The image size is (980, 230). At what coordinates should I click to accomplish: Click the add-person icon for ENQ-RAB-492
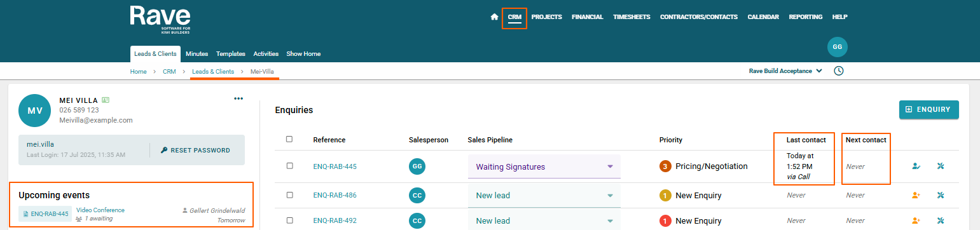[916, 220]
